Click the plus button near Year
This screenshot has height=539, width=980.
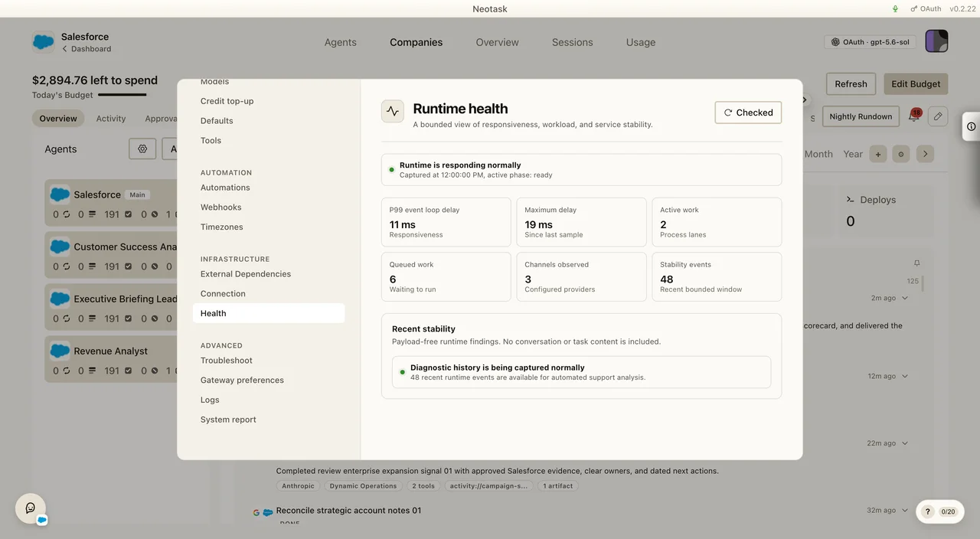[878, 154]
